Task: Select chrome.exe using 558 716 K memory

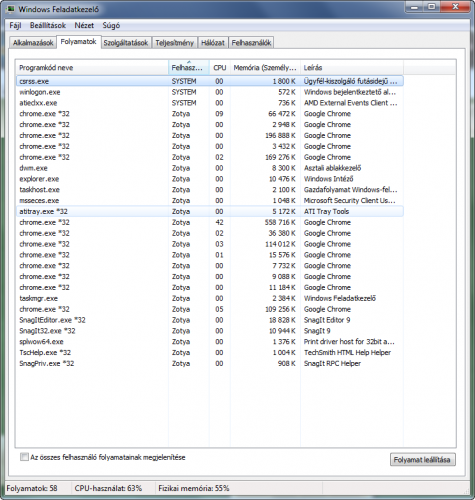Action: (210, 222)
